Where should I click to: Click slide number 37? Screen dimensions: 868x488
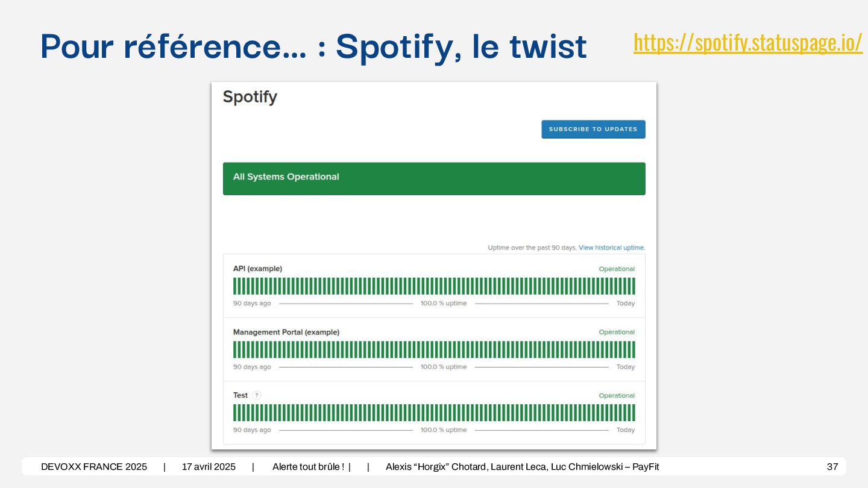pos(832,467)
